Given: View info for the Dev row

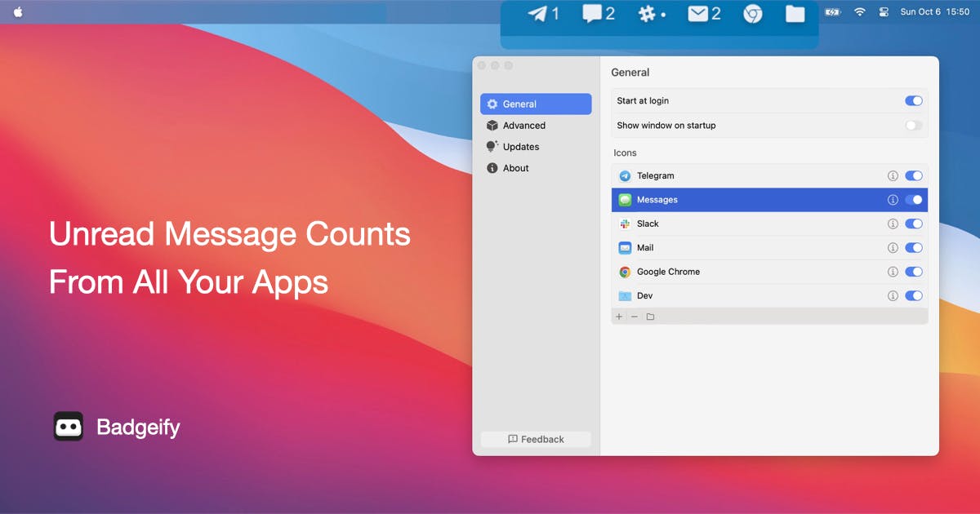Looking at the screenshot, I should tap(893, 296).
